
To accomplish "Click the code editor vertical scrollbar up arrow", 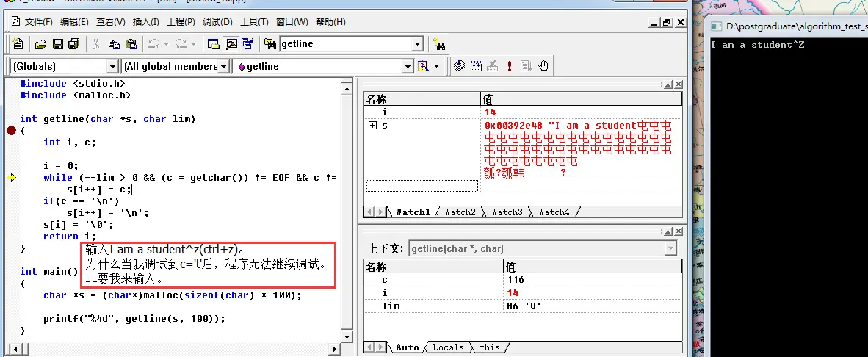I will point(347,89).
